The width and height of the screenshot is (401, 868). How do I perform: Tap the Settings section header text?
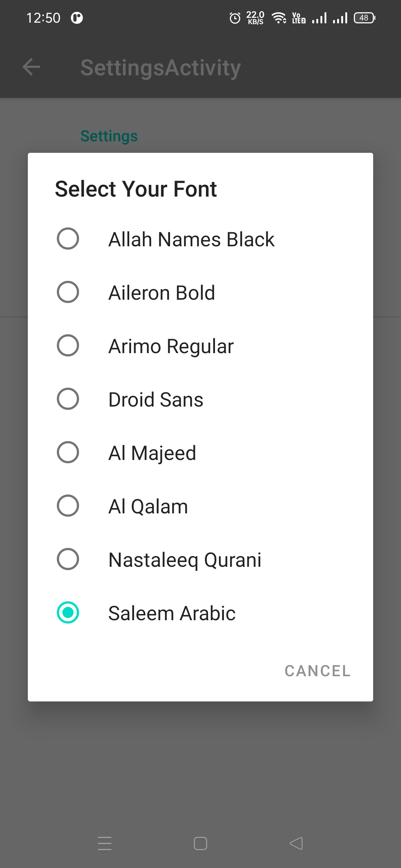tap(109, 136)
